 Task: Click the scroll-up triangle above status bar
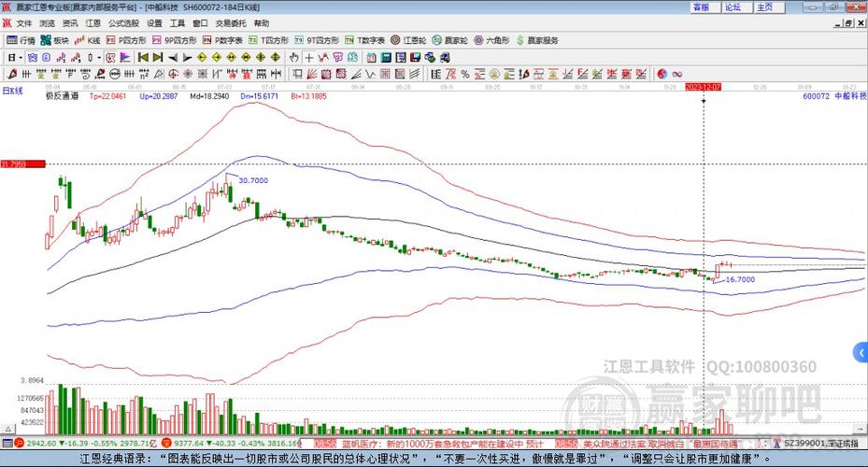8,429
